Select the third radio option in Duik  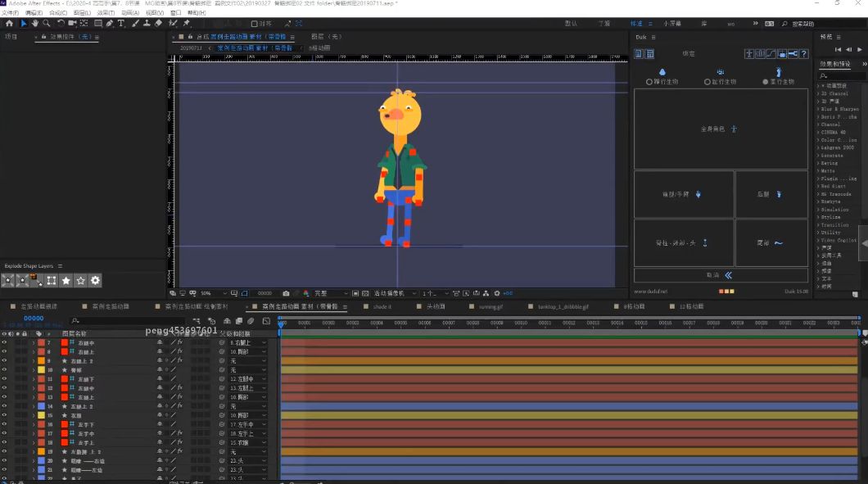(x=766, y=82)
